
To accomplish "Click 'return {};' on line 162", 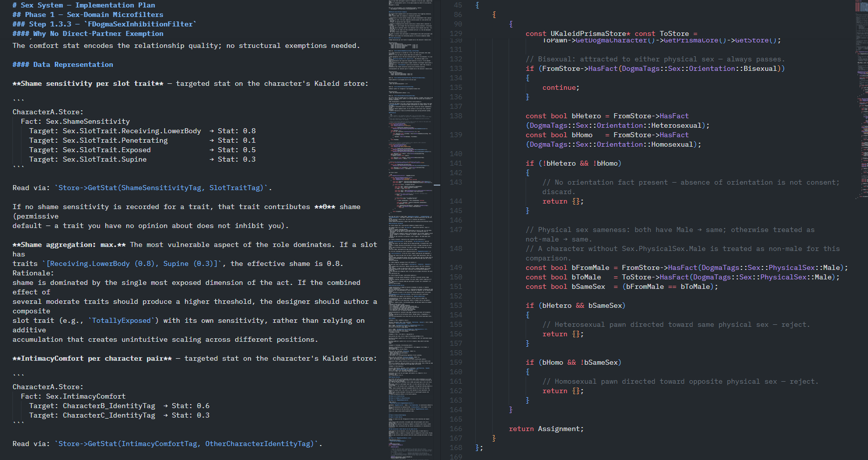I will 563,391.
